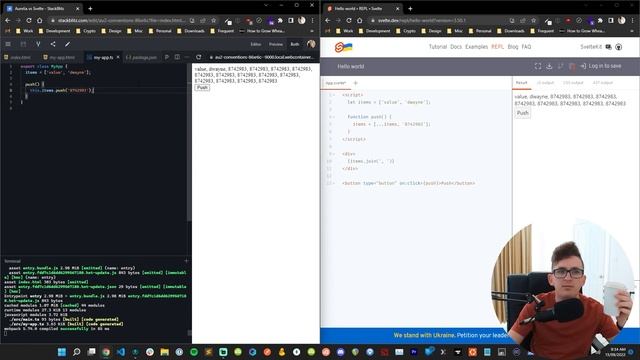Open the SvelteKit link
The width and height of the screenshot is (640, 360).
[591, 47]
